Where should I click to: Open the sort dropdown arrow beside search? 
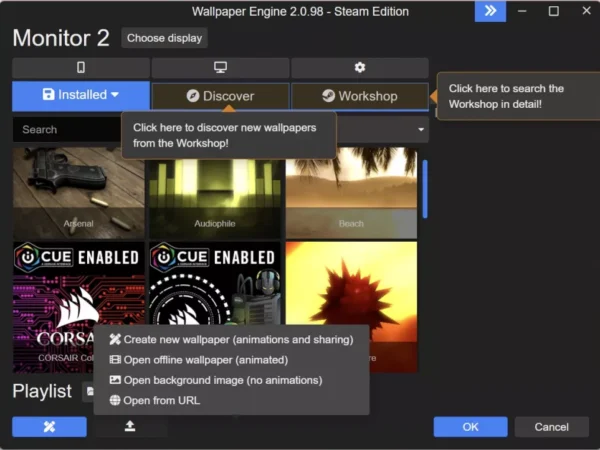[x=421, y=130]
